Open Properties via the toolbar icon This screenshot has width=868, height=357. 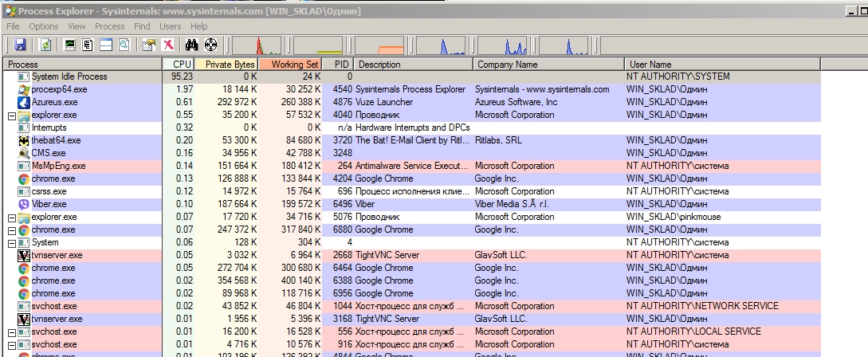pyautogui.click(x=149, y=45)
